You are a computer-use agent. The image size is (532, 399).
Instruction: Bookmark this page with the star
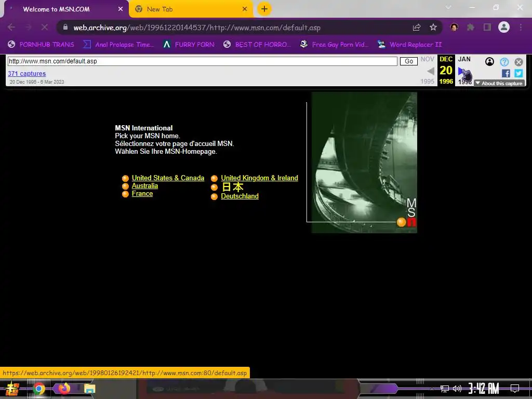(x=433, y=28)
